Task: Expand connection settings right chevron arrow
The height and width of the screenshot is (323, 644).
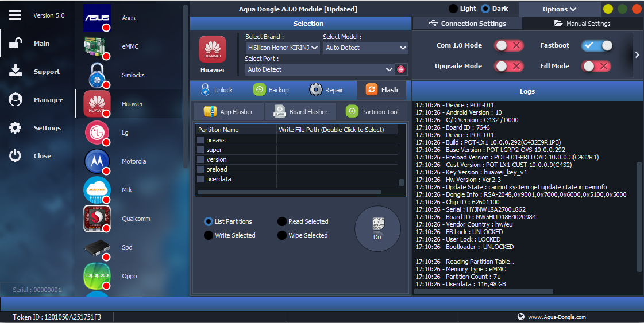Action: tap(637, 55)
